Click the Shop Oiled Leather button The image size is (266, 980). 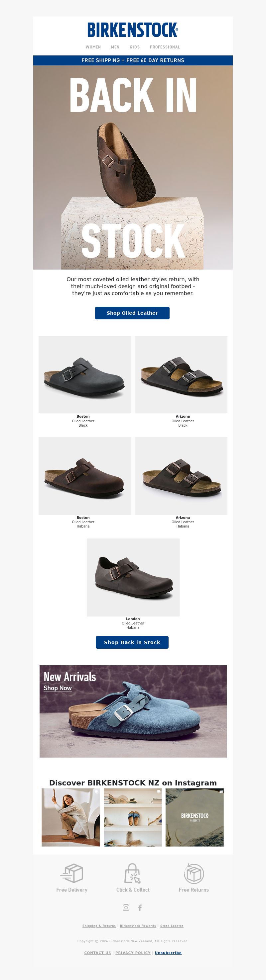coord(132,313)
